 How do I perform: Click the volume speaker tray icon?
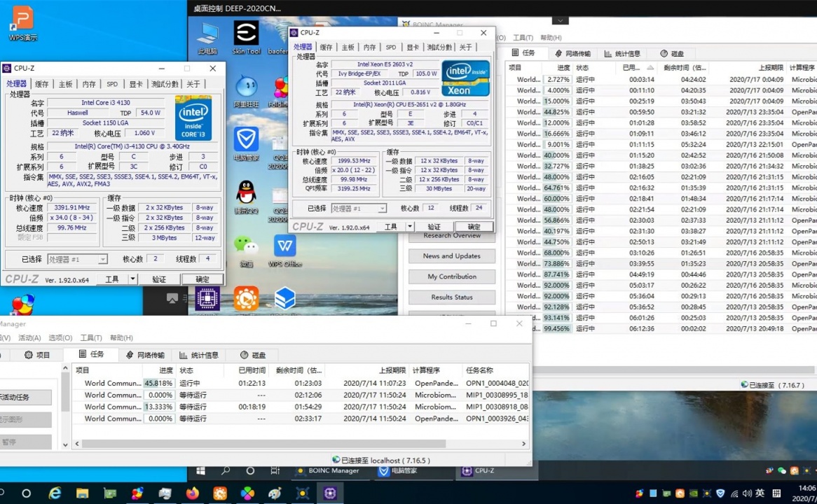pyautogui.click(x=747, y=493)
